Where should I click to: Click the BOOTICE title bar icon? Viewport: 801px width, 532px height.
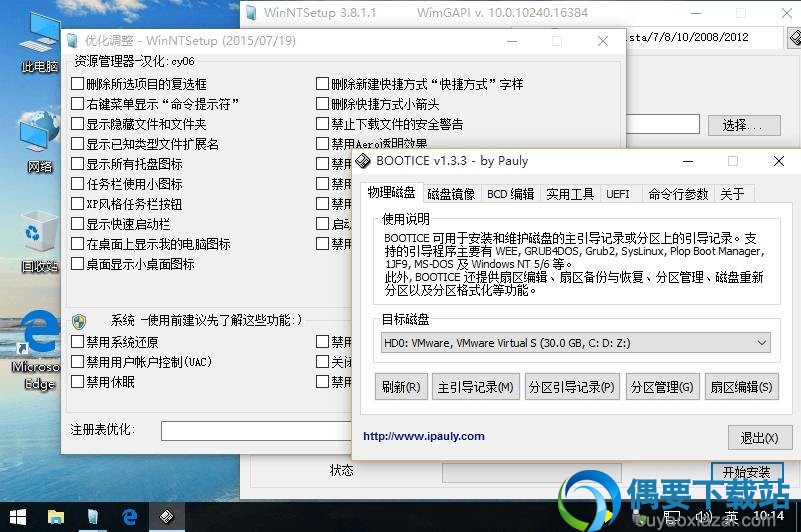pyautogui.click(x=363, y=161)
